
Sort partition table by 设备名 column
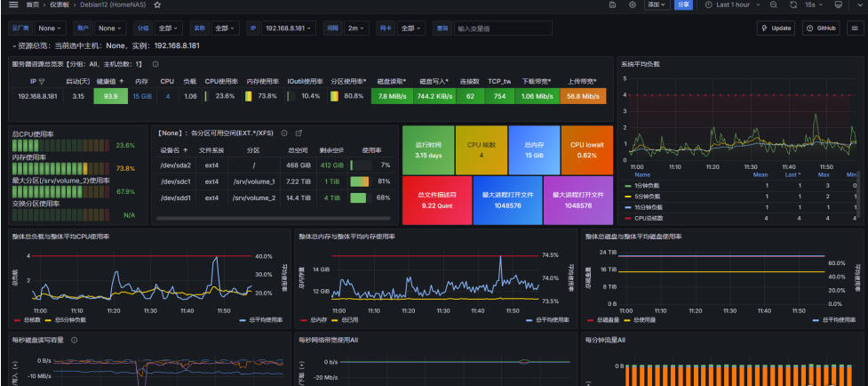point(174,150)
